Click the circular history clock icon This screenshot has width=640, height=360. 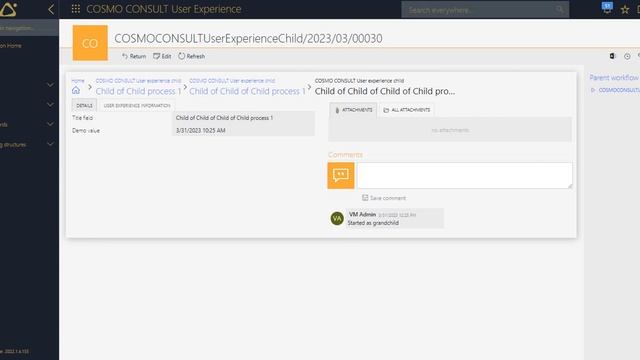pos(627,56)
